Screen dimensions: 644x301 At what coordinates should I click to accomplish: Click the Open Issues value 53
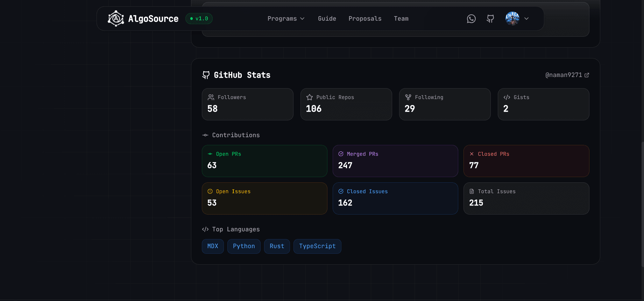click(x=212, y=203)
